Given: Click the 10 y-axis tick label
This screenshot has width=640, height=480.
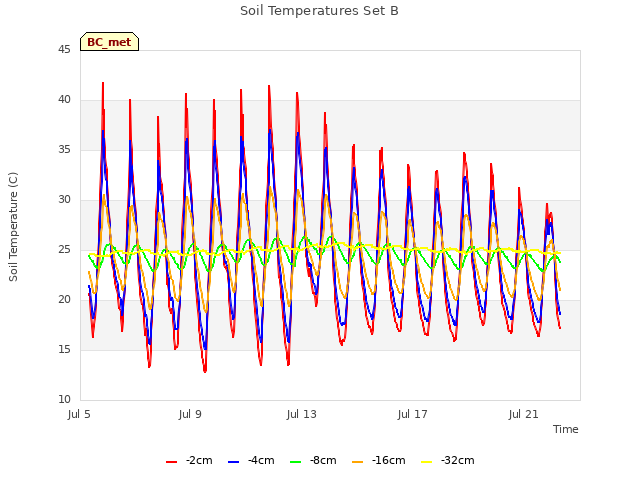Looking at the screenshot, I should pyautogui.click(x=64, y=400).
